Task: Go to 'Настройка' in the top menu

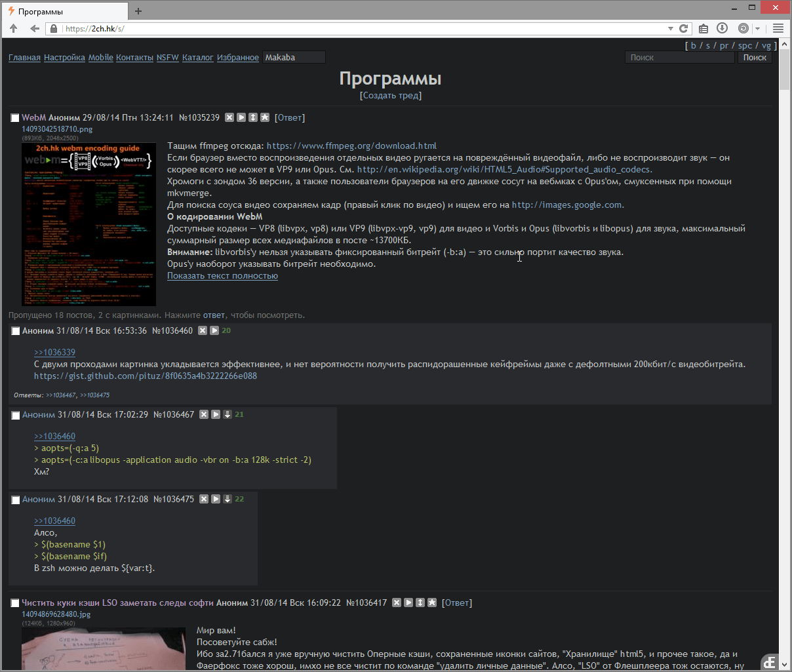Action: pos(64,58)
